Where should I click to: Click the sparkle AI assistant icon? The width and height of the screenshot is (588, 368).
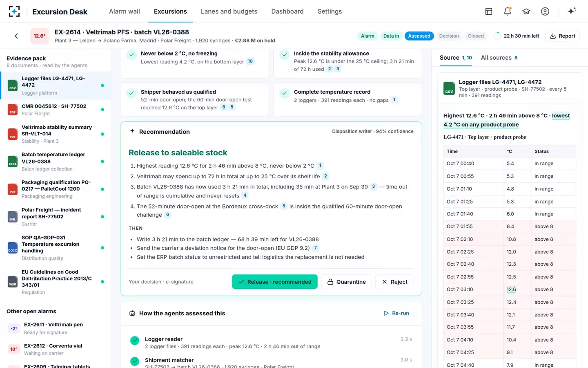pos(572,11)
